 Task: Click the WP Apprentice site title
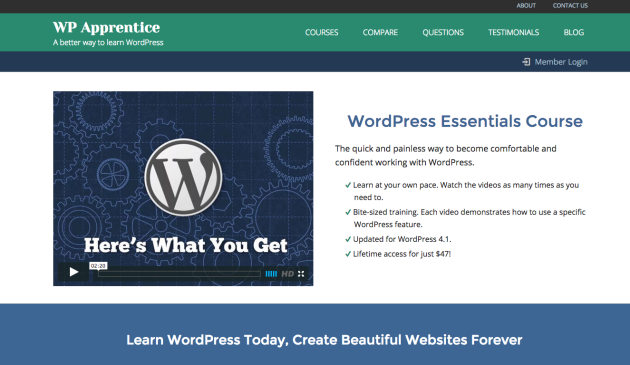click(106, 27)
